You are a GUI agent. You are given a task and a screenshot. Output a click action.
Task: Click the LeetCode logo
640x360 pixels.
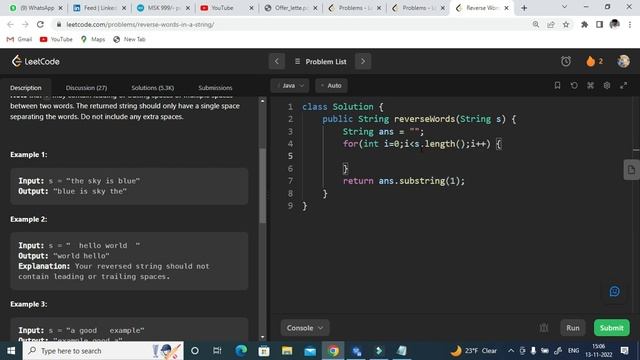click(x=36, y=61)
